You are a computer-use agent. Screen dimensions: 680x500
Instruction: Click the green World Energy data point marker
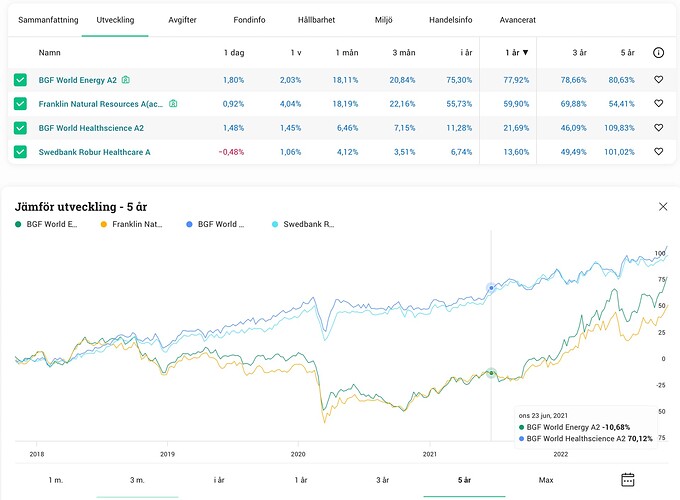click(491, 373)
